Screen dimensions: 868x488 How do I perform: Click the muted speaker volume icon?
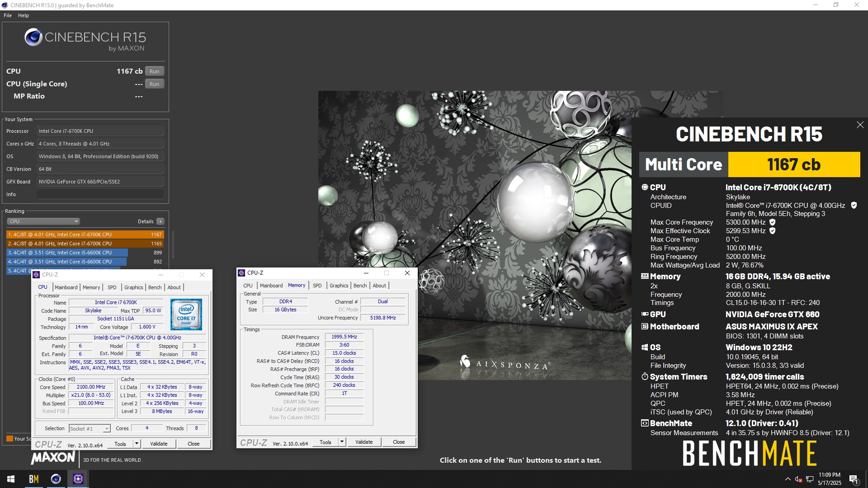tap(799, 479)
